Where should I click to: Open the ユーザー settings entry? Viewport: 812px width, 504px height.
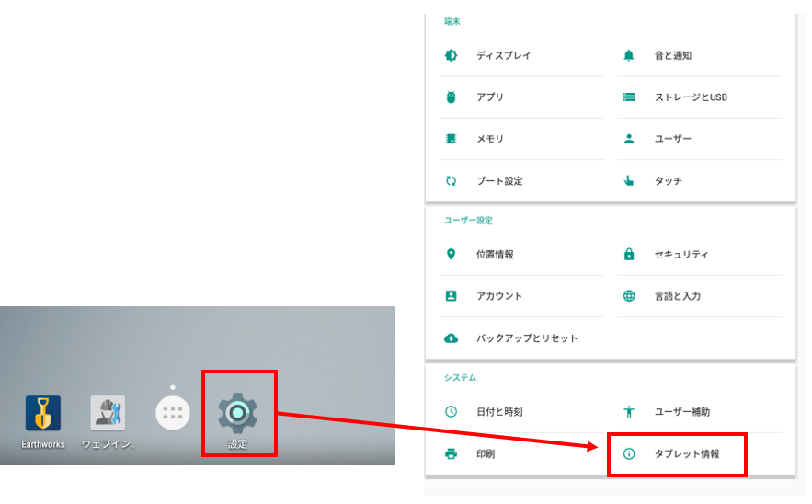coord(672,139)
